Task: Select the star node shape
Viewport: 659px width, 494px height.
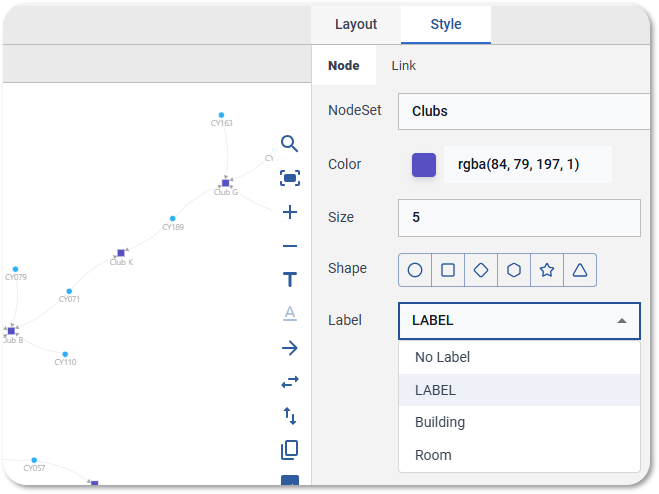Action: click(x=547, y=270)
